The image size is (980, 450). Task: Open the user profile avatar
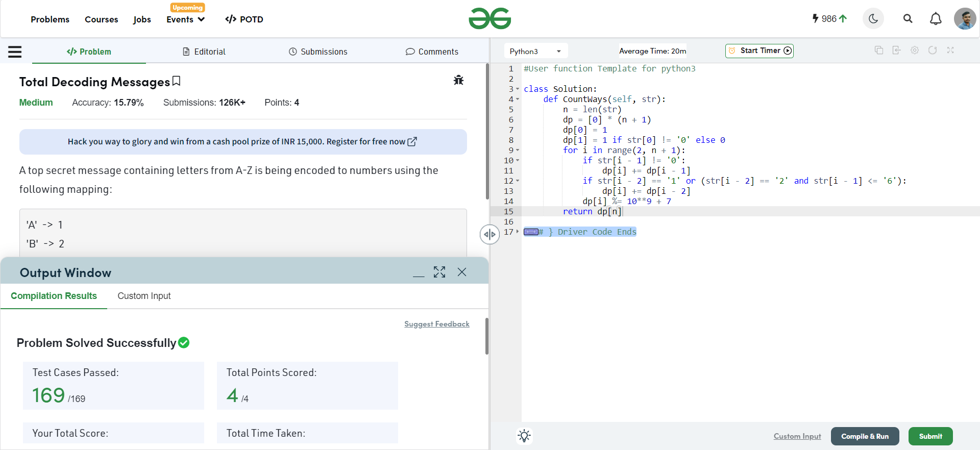(965, 19)
